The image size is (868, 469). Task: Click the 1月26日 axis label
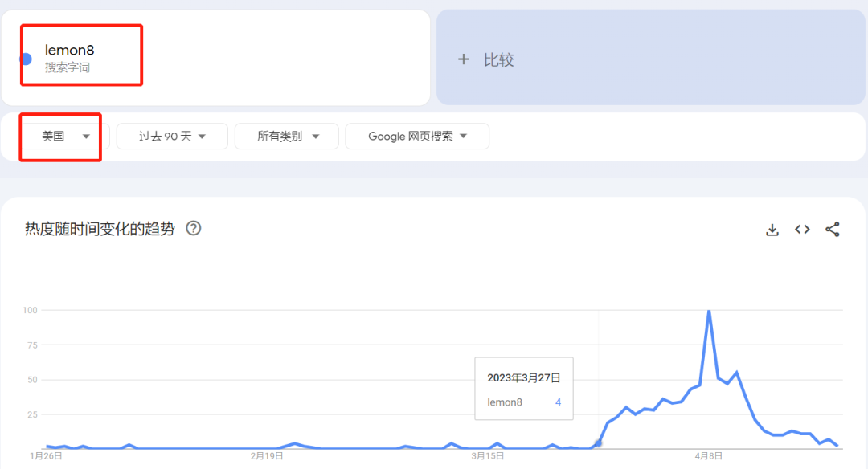46,455
